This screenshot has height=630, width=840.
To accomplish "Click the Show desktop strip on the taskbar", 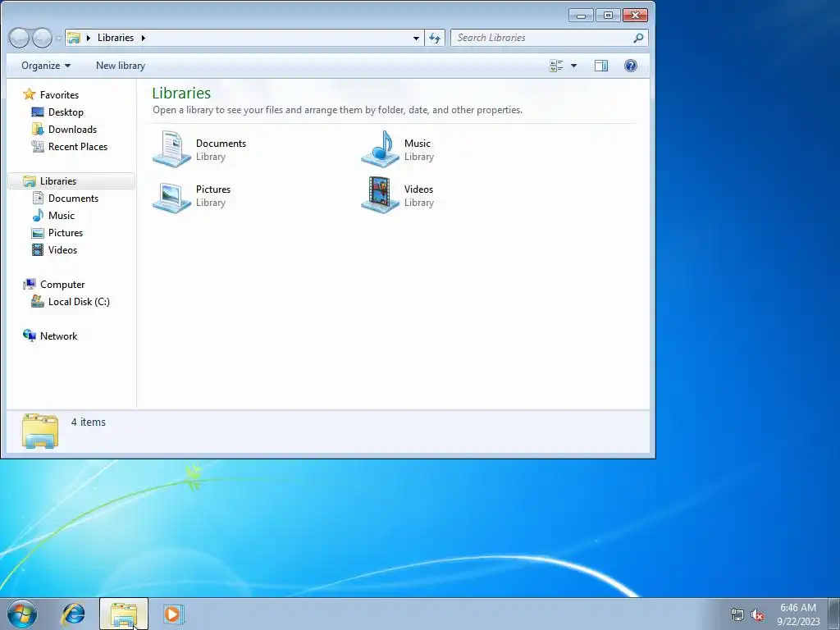I will [x=834, y=614].
